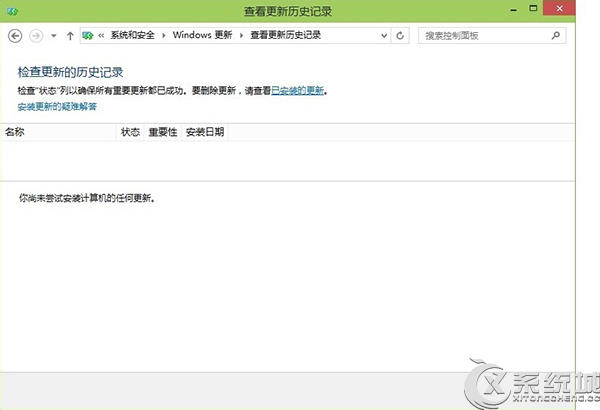
Task: Close the 查看更新历史记录 window
Action: tap(559, 8)
